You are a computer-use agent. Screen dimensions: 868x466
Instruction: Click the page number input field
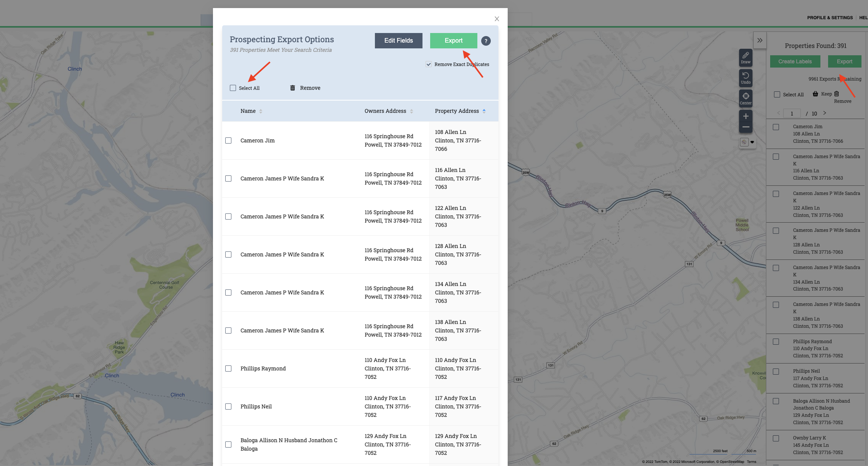click(792, 114)
